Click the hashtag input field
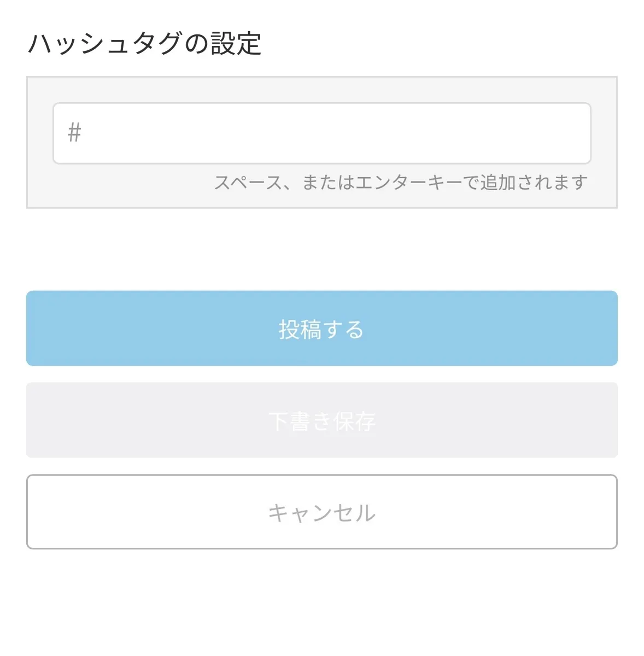 click(321, 133)
